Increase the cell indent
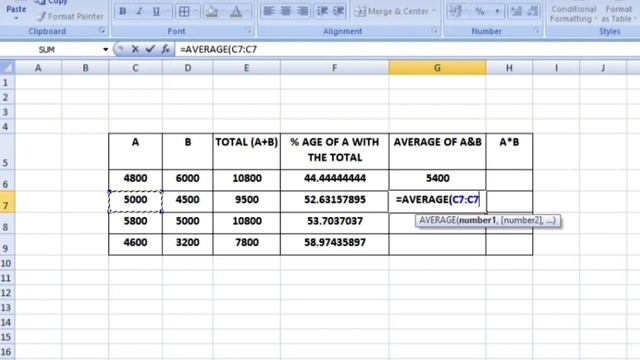Viewport: 640px width, 360px height. click(338, 11)
